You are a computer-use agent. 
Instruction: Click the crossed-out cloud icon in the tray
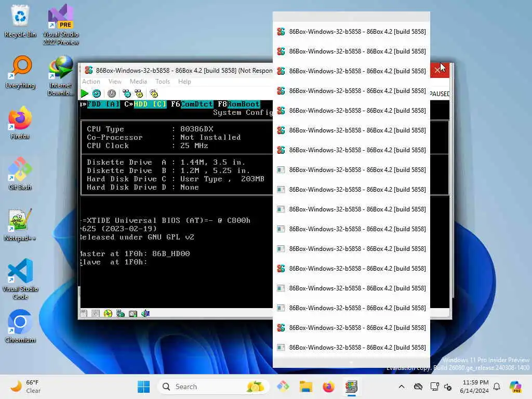coord(418,387)
